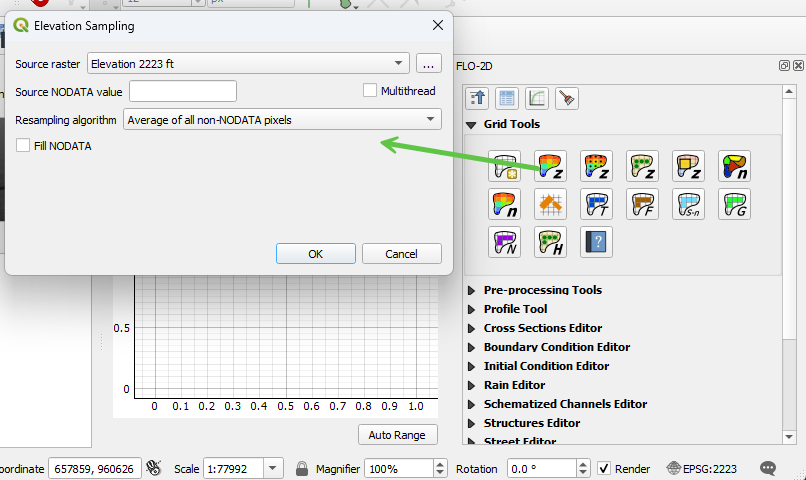Click the froude number F grid icon

coord(642,205)
